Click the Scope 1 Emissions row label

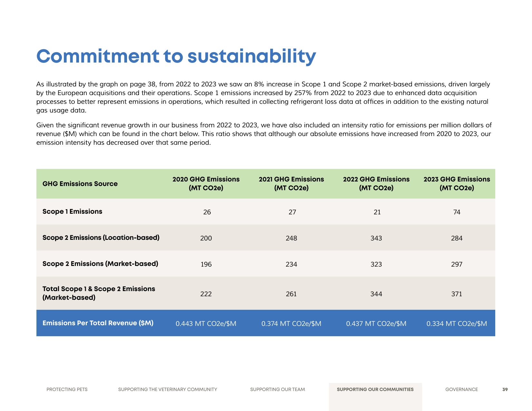coord(72,211)
